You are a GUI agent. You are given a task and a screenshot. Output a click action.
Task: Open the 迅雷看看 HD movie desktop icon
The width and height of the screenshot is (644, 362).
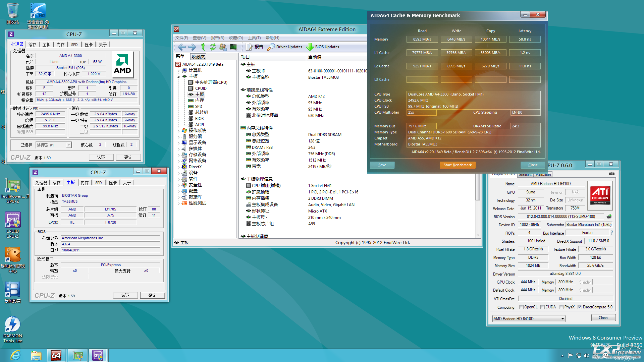point(38,16)
